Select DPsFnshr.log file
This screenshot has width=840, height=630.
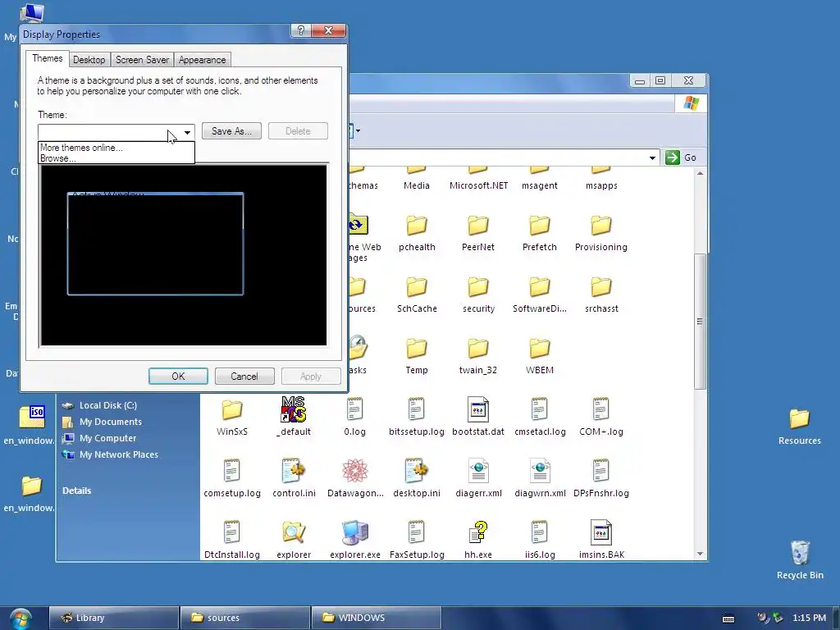601,479
